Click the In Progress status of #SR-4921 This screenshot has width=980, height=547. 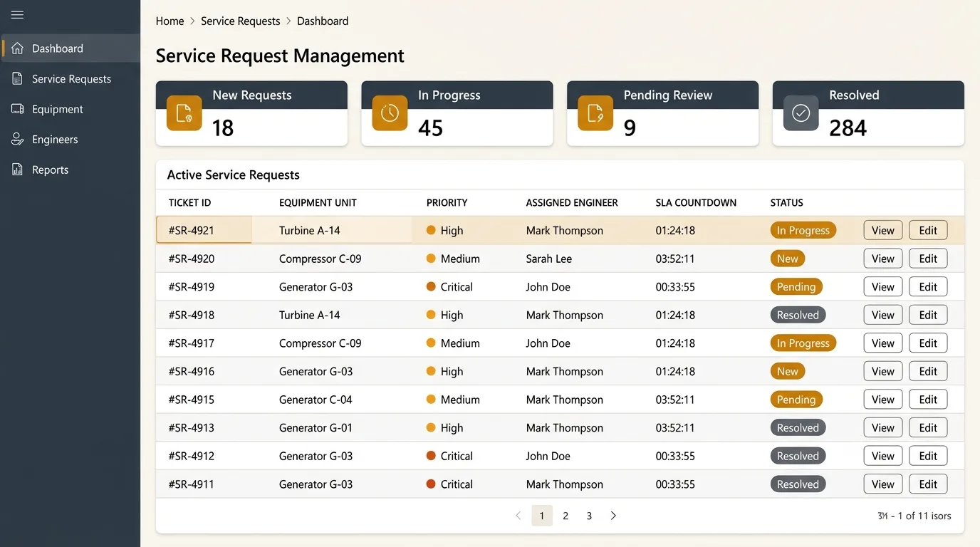click(803, 230)
